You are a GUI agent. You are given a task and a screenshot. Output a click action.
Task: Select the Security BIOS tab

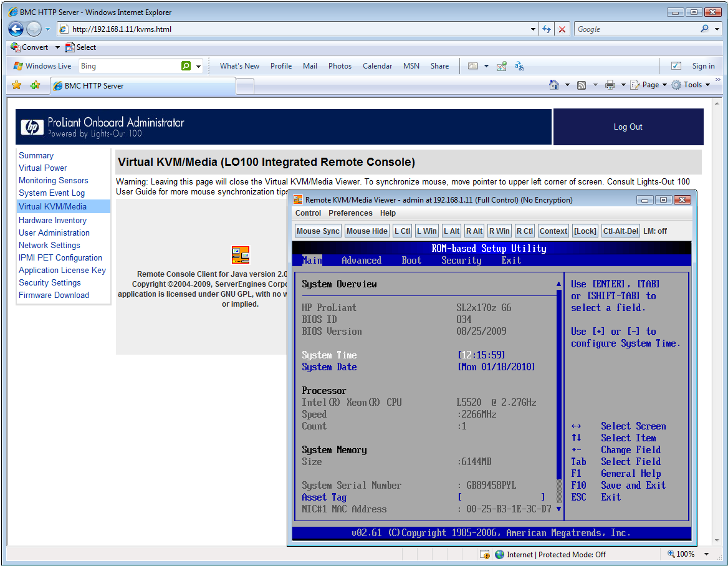[x=461, y=261]
